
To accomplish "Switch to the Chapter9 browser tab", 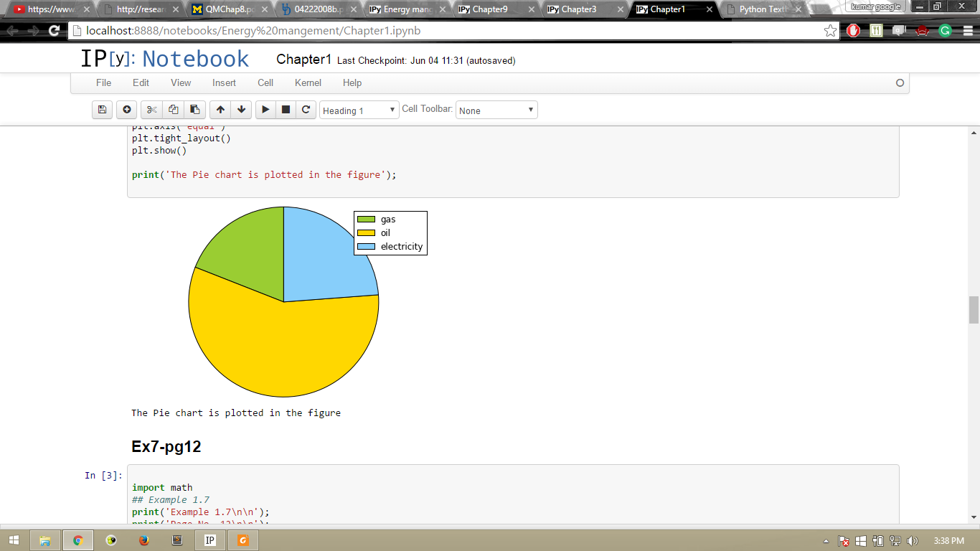I will tap(490, 9).
